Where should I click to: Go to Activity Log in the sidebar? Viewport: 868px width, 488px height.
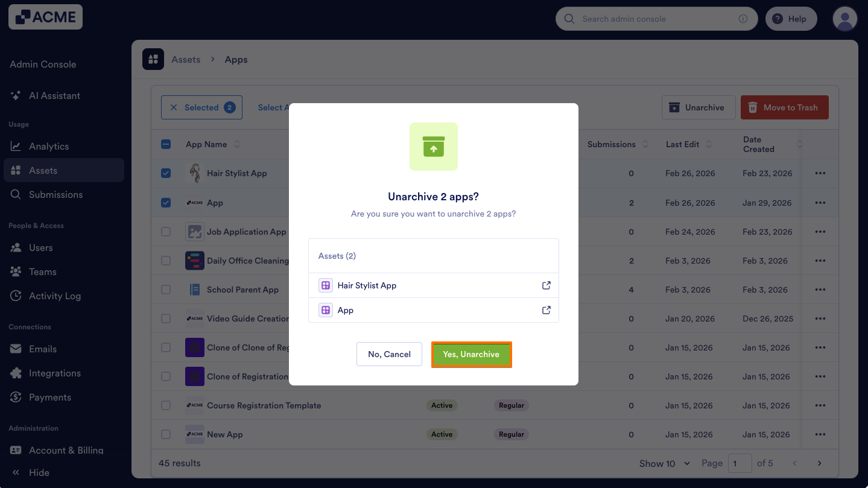54,296
